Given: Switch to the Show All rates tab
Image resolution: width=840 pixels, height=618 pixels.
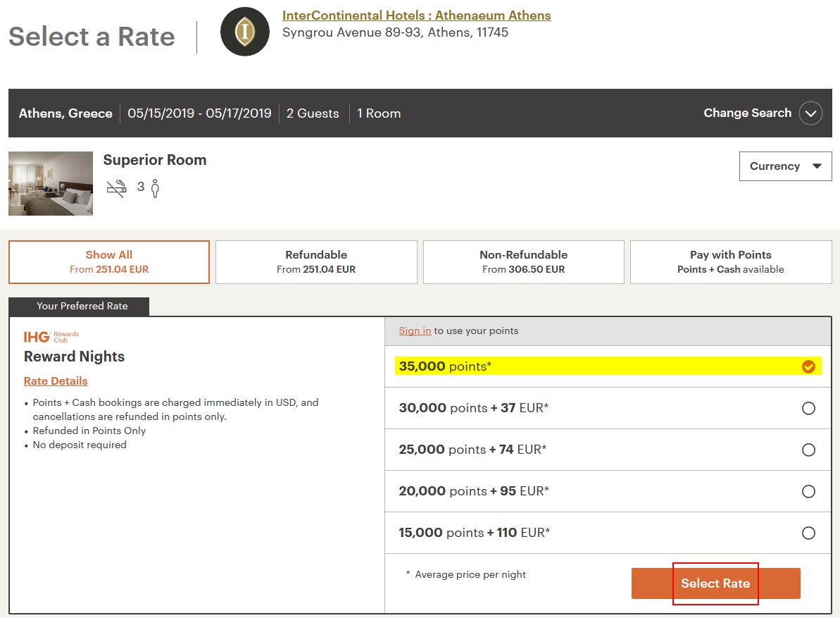Looking at the screenshot, I should point(108,262).
